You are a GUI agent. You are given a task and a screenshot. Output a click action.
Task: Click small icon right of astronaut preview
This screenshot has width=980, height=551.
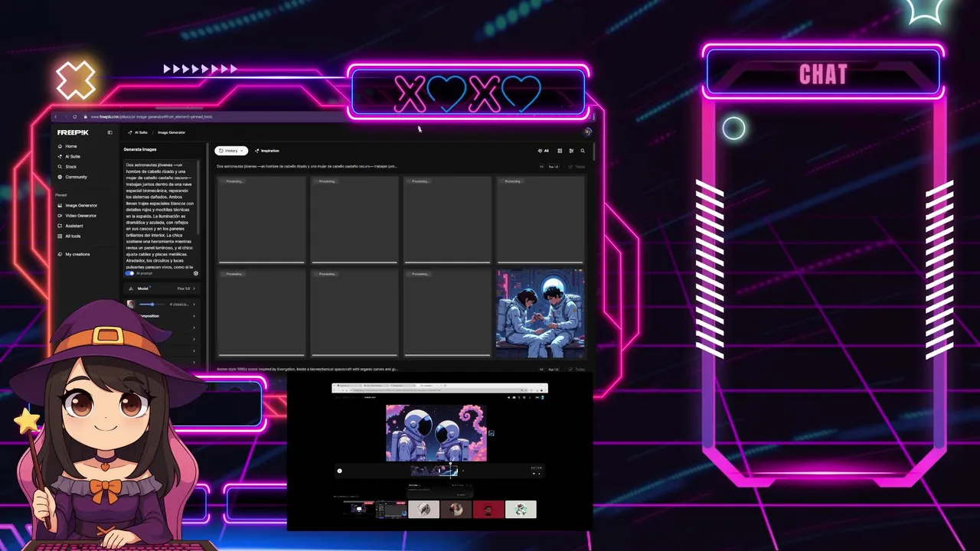(x=491, y=433)
